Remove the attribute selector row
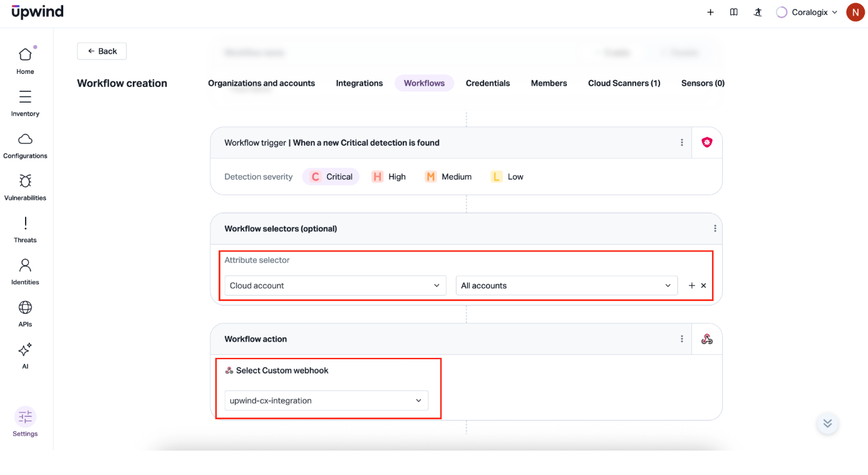Viewport: 868px width, 475px height. [x=703, y=285]
